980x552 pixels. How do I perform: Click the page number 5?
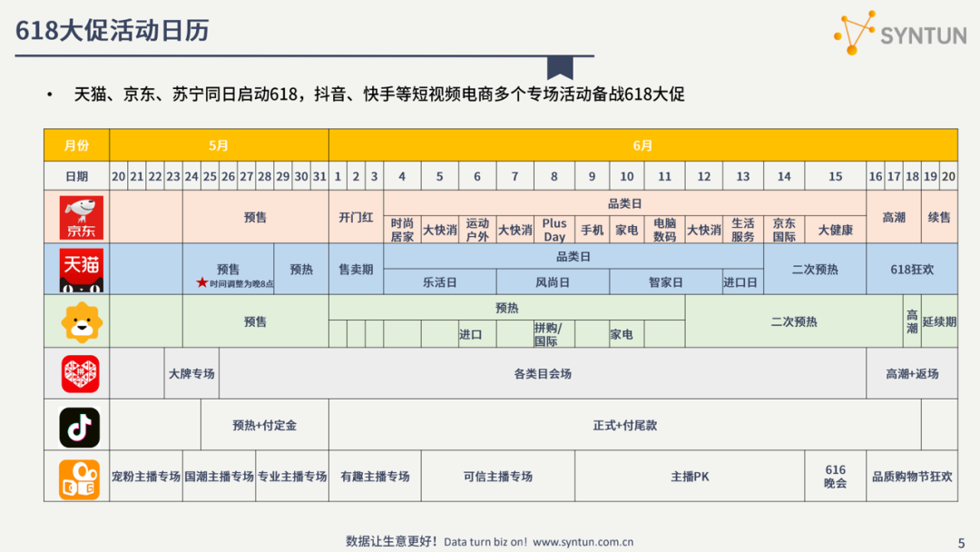point(961,543)
